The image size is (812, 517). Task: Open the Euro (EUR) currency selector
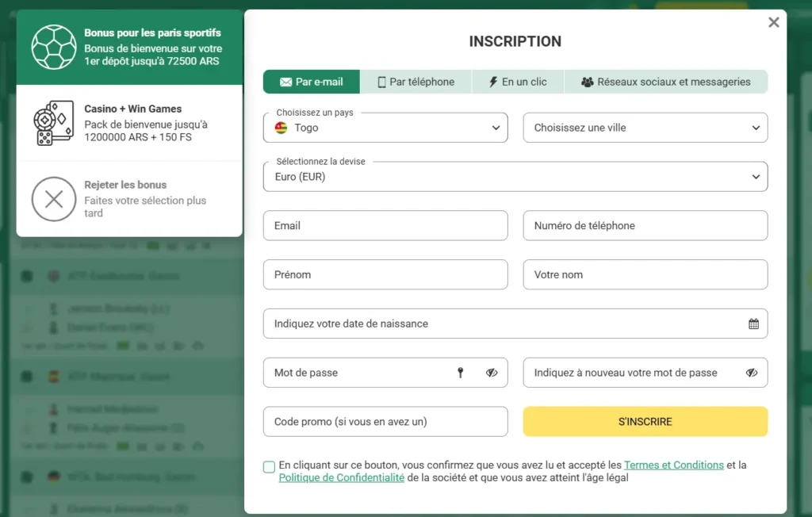pos(515,177)
